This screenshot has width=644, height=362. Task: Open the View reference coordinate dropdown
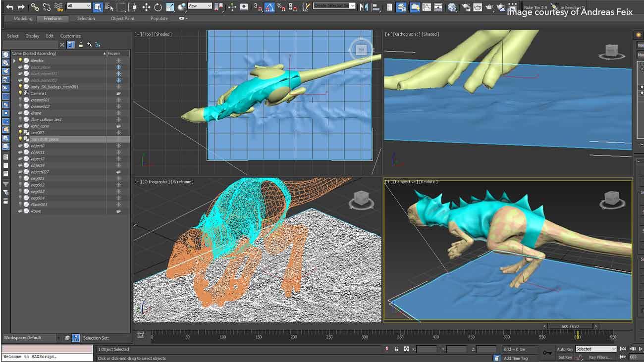point(200,6)
